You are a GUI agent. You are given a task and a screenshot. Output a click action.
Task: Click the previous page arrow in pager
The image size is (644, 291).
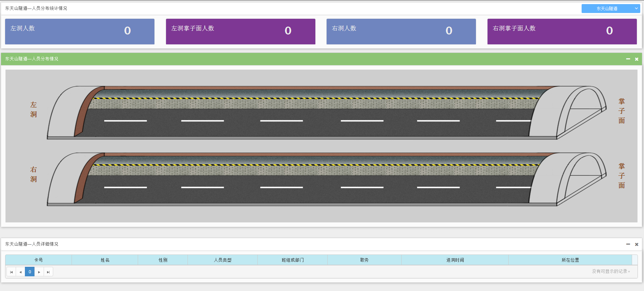pos(20,272)
